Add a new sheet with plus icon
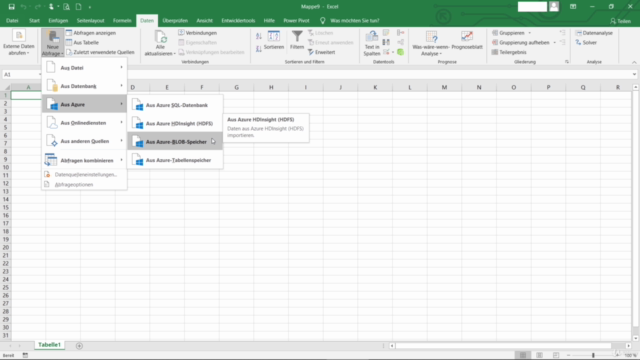 pyautogui.click(x=79, y=346)
